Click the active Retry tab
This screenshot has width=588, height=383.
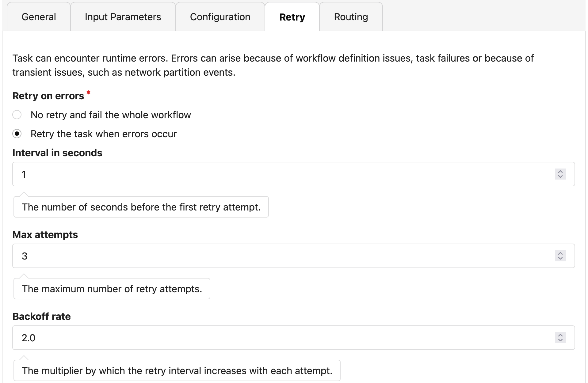[292, 17]
